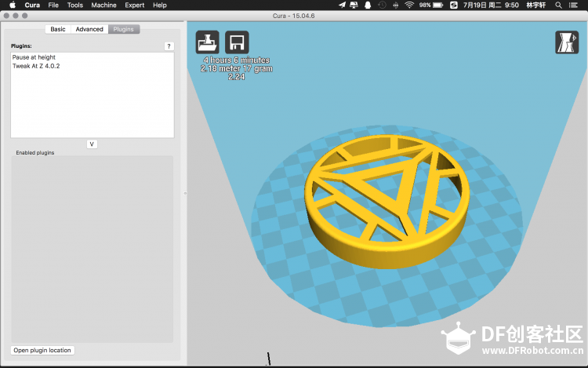Screen dimensions: 588x368
Task: Open the Tools menu
Action: point(75,5)
